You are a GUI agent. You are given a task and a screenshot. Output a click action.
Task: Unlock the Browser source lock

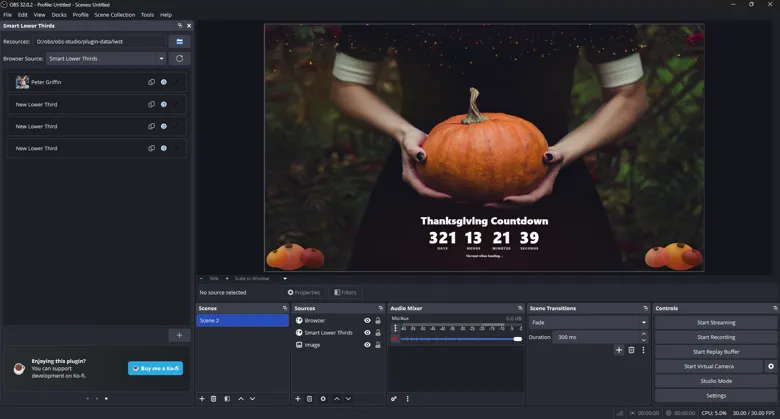[378, 320]
